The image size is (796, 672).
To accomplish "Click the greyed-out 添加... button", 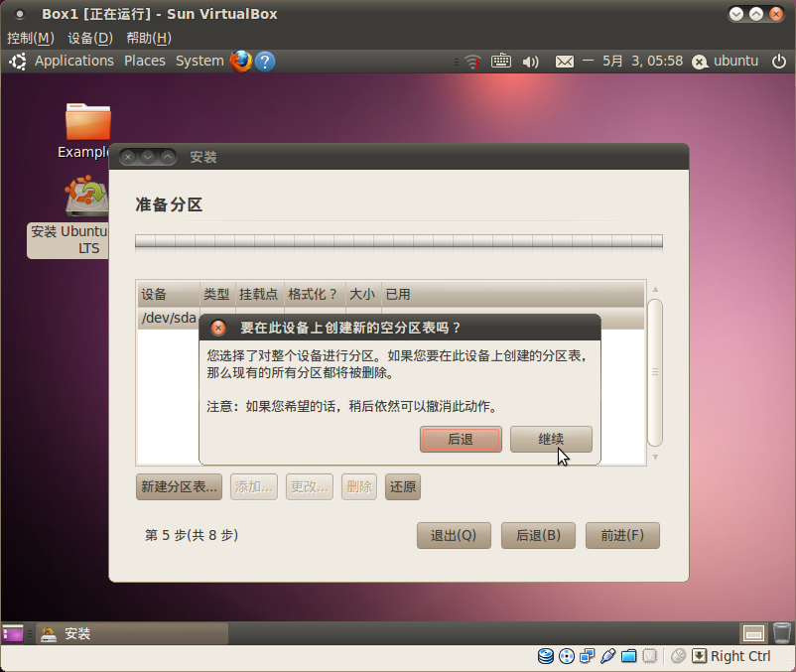I will (x=254, y=487).
